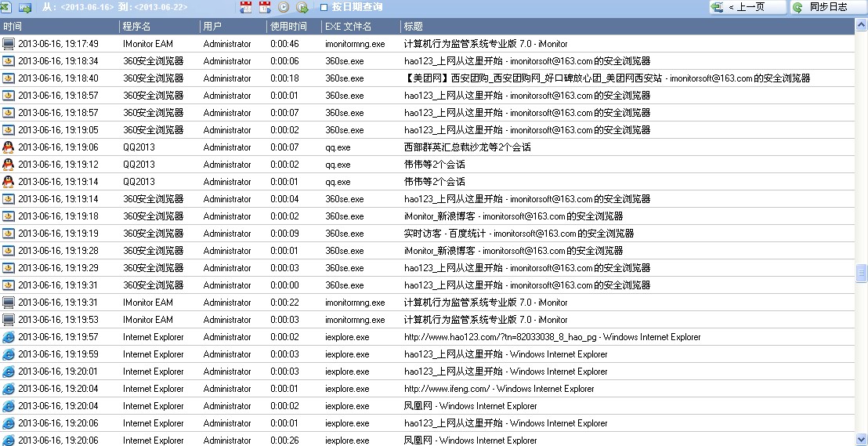
Task: Click the Internet Explorer icon at 19:19:57
Action: [x=9, y=337]
